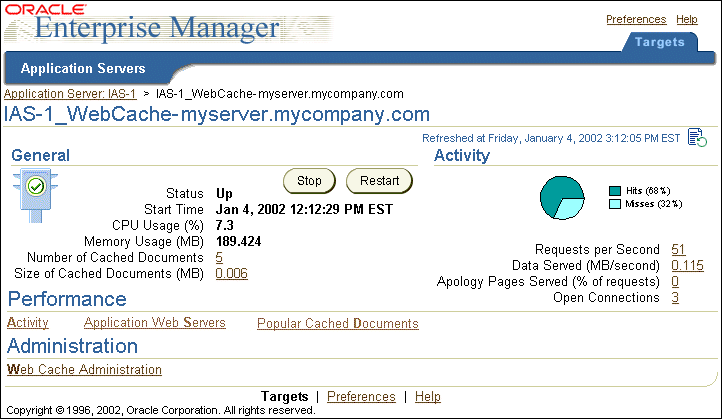Open Size of Cached Documents value 0.006
Screen dimensions: 722x419
(232, 274)
